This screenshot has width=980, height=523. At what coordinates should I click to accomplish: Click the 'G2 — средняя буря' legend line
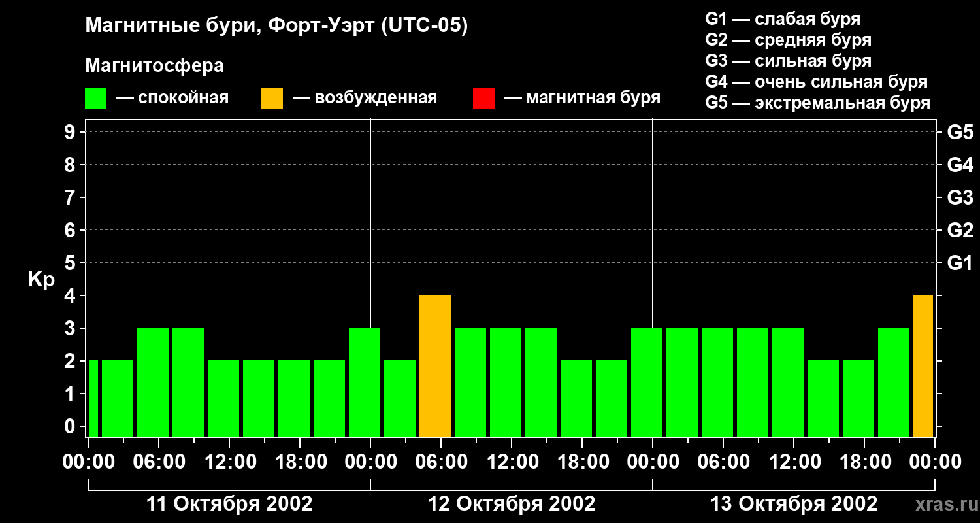pos(788,40)
